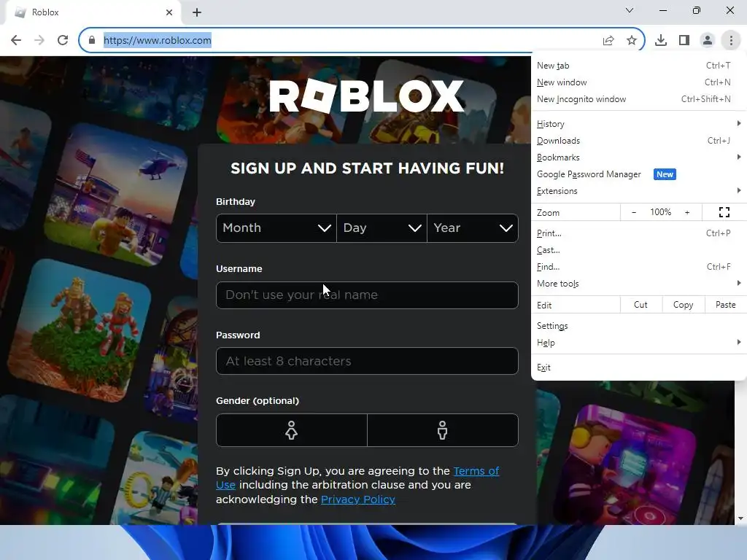Open Downloads from Chrome menu
The width and height of the screenshot is (747, 560).
click(638, 141)
